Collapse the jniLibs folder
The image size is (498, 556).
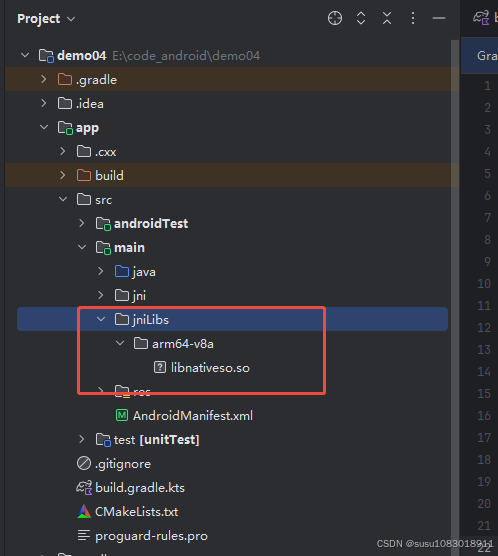coord(101,319)
